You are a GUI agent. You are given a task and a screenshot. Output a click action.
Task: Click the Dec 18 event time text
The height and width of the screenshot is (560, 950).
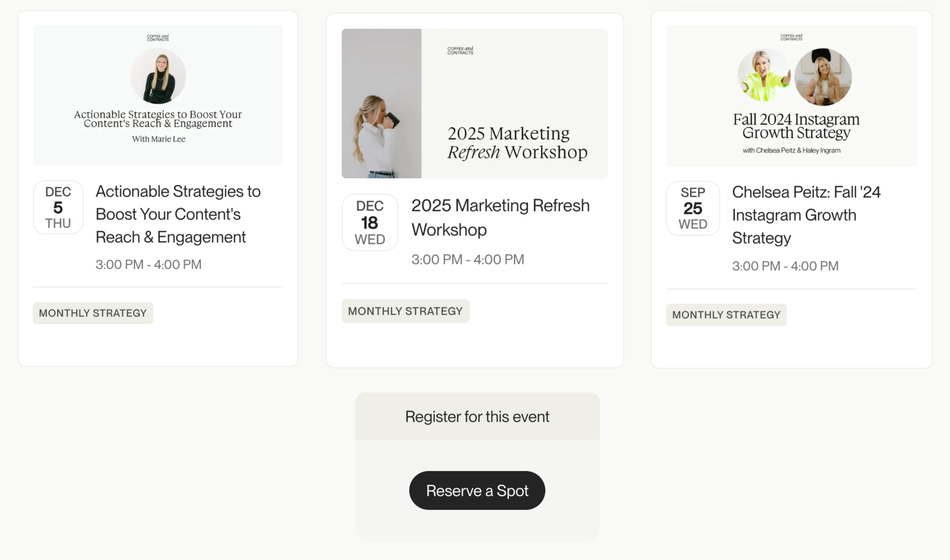point(468,260)
